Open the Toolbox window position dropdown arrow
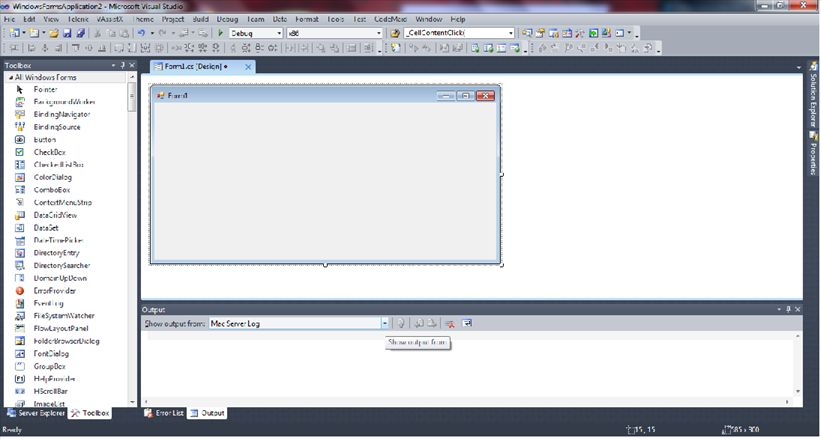The image size is (821, 439). [114, 65]
